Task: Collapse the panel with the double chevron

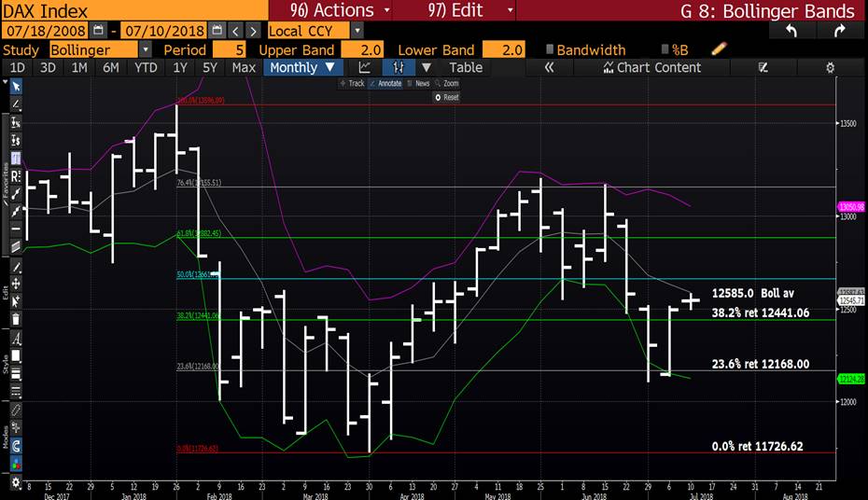Action: click(549, 67)
